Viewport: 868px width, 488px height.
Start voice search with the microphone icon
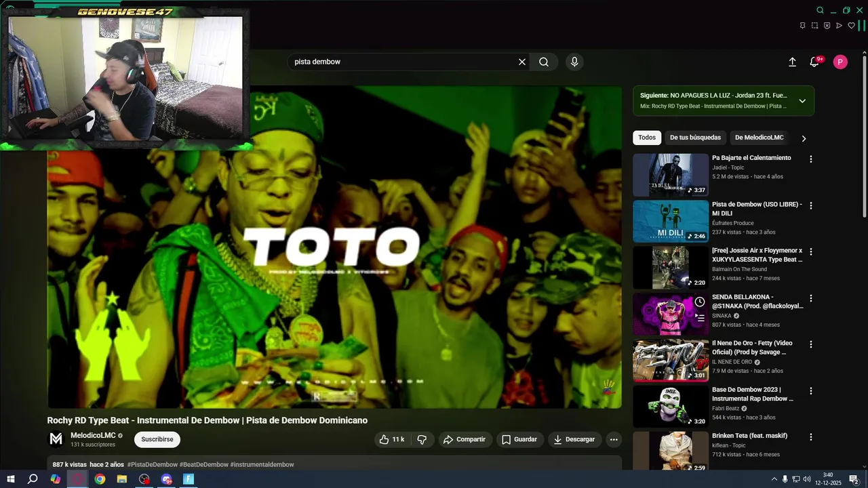574,62
